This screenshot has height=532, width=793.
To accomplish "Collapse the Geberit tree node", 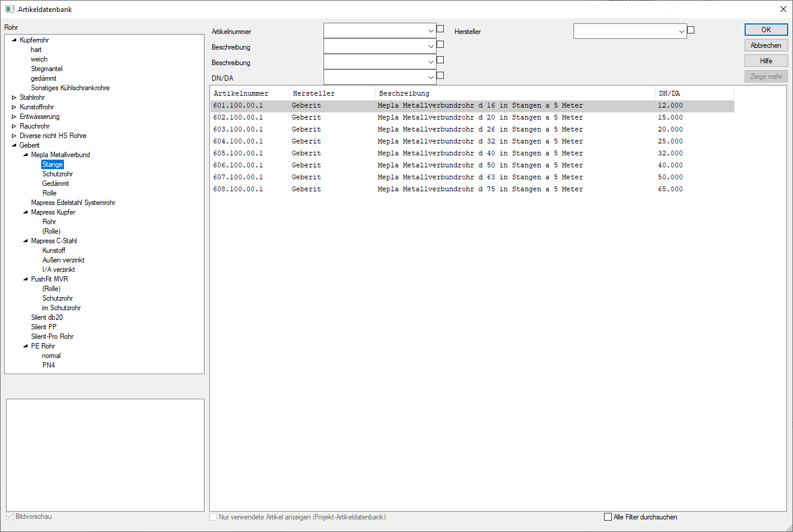I will click(x=14, y=145).
